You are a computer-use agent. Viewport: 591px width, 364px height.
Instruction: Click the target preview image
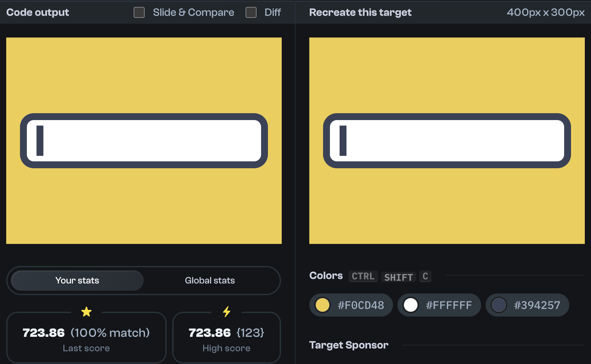(x=447, y=141)
